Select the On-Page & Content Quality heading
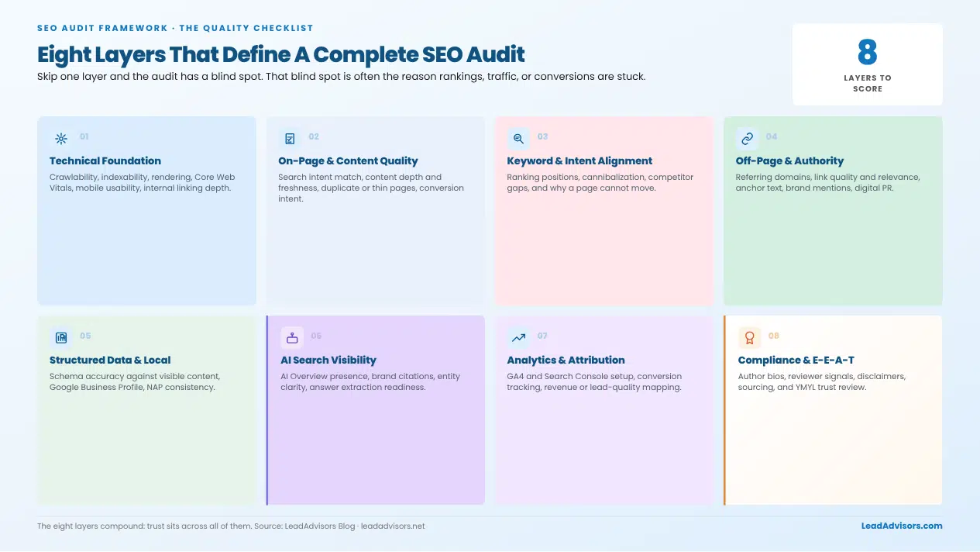Viewport: 980px width, 552px height. coord(348,161)
